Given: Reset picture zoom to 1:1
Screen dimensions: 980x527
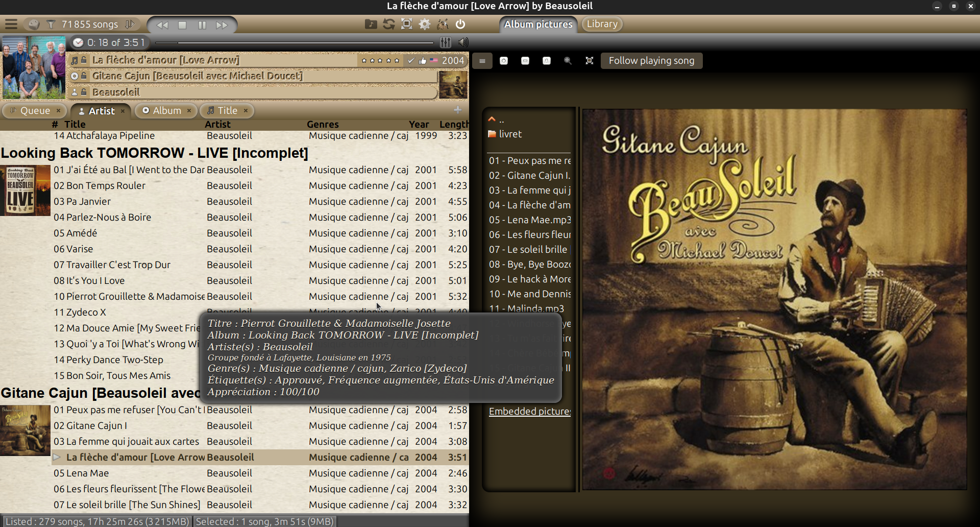Looking at the screenshot, I should [547, 61].
